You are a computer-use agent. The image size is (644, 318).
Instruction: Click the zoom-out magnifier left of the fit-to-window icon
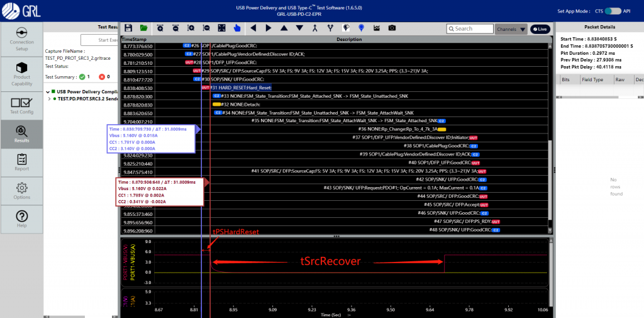(x=206, y=28)
